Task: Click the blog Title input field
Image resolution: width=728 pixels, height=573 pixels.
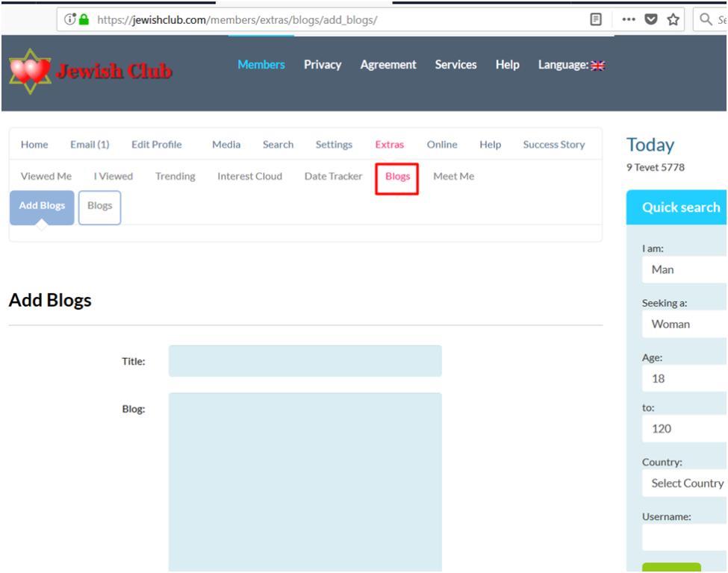Action: (x=305, y=360)
